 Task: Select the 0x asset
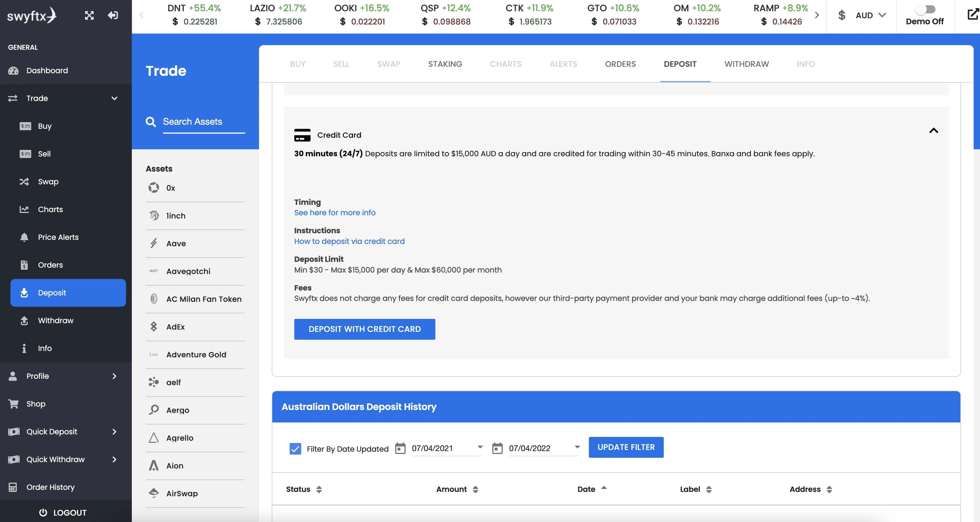point(195,188)
